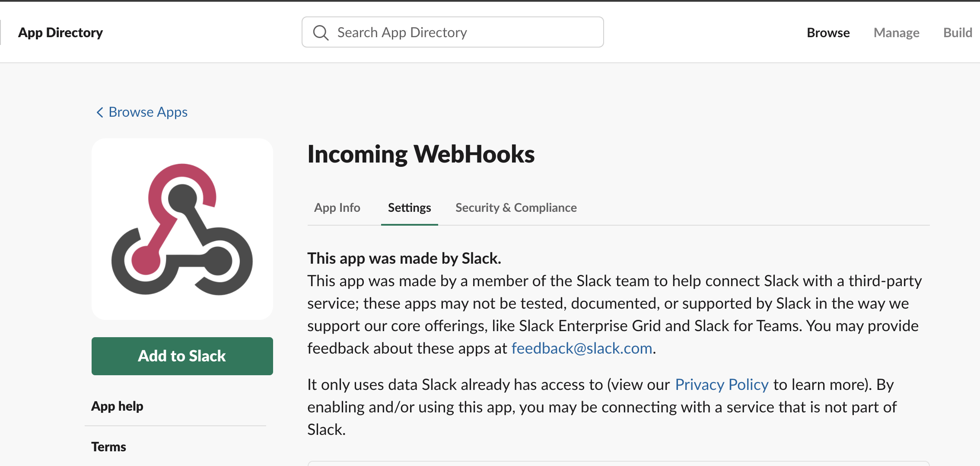Open the feedback@slack.com email link
980x466 pixels.
[x=582, y=348]
